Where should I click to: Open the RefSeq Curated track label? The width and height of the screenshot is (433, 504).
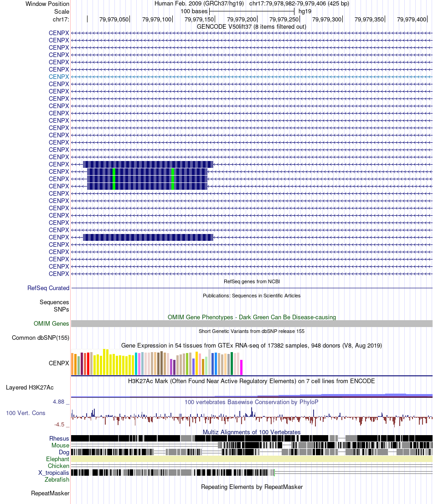pos(48,288)
